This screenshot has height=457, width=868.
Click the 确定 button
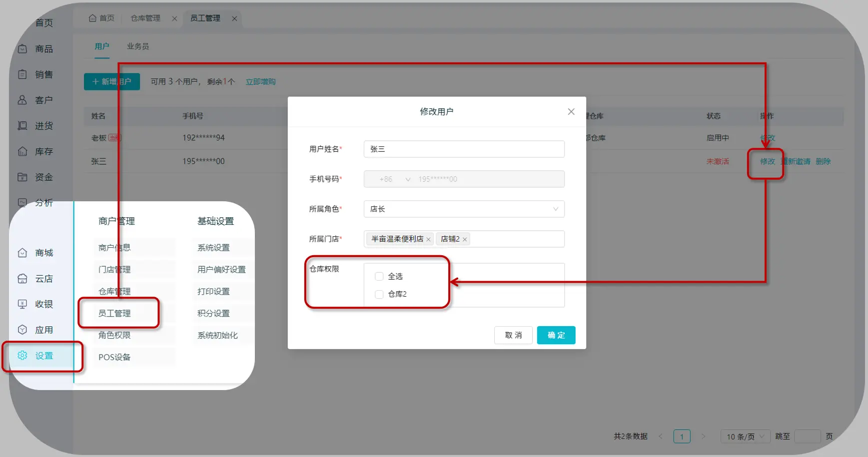tap(556, 335)
